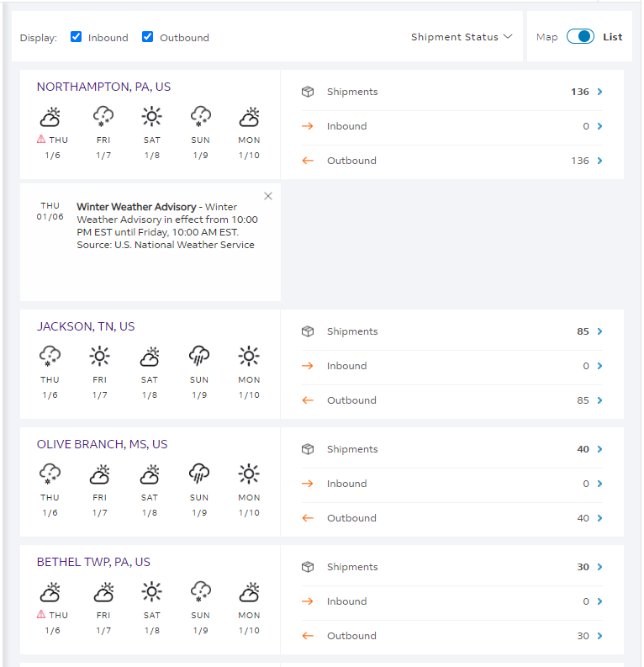Expand Bethel Twp 30 Shipments chevron
The width and height of the screenshot is (644, 667).
pos(599,567)
